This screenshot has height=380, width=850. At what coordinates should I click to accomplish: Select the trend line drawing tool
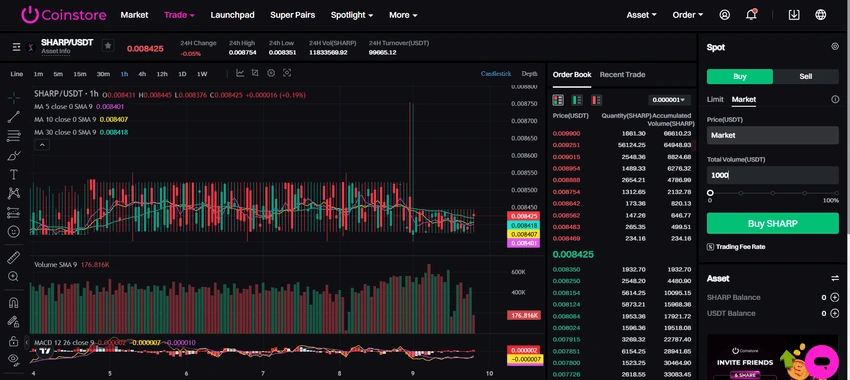14,117
